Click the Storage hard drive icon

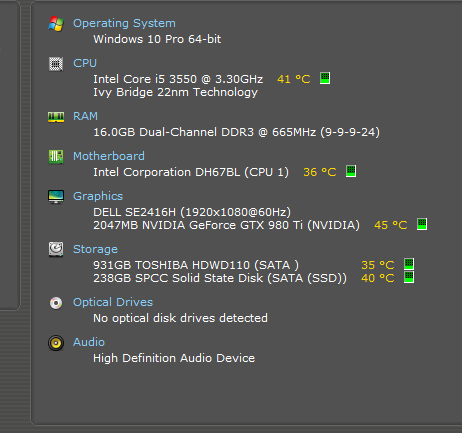click(56, 249)
